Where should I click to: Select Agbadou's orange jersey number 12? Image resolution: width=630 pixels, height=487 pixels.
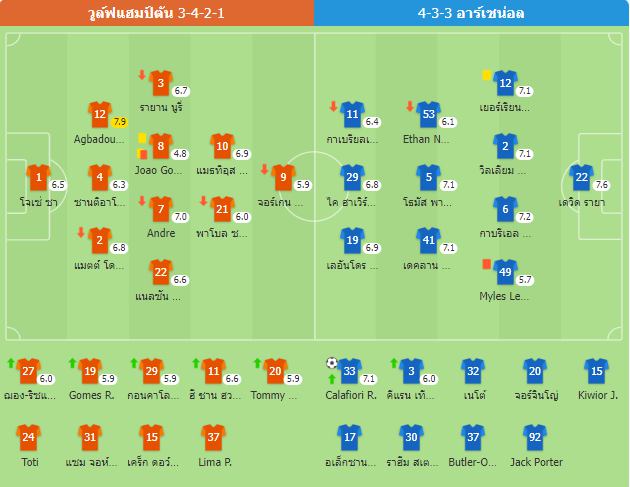(100, 114)
